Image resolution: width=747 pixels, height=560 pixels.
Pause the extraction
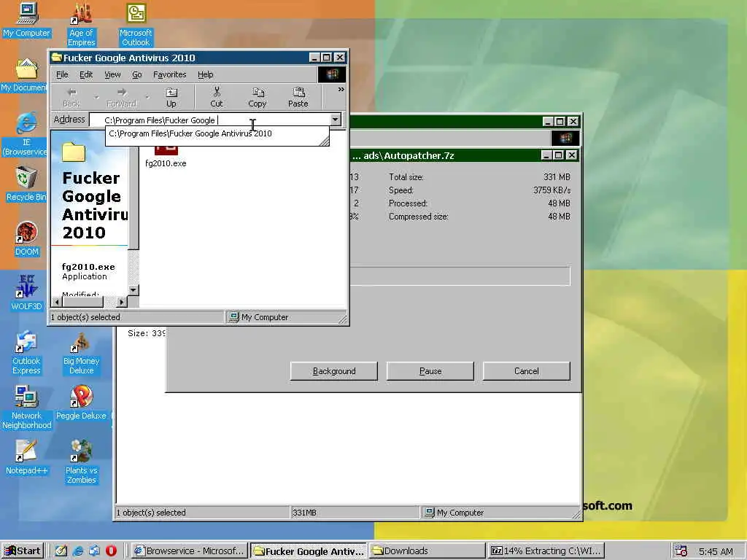[x=430, y=371]
